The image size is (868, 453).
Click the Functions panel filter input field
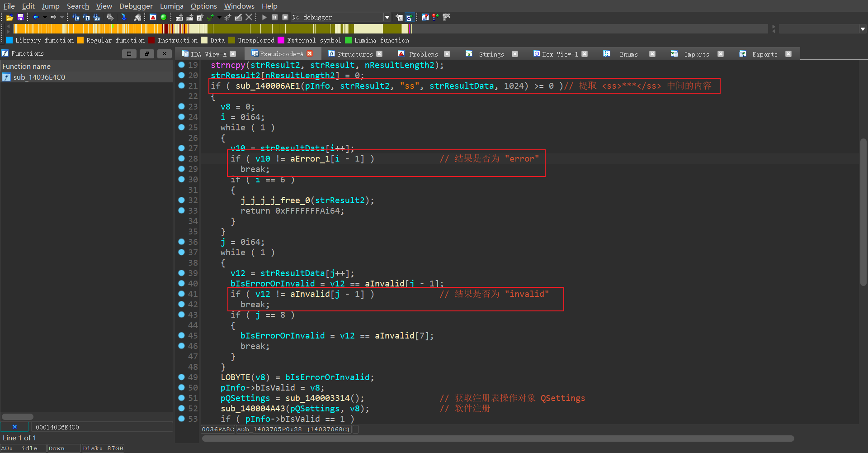click(x=102, y=427)
